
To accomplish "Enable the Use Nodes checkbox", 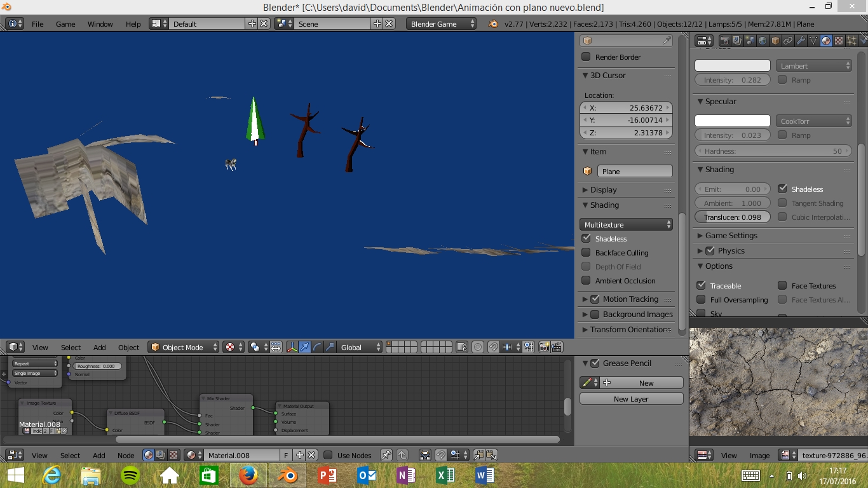I will [329, 455].
